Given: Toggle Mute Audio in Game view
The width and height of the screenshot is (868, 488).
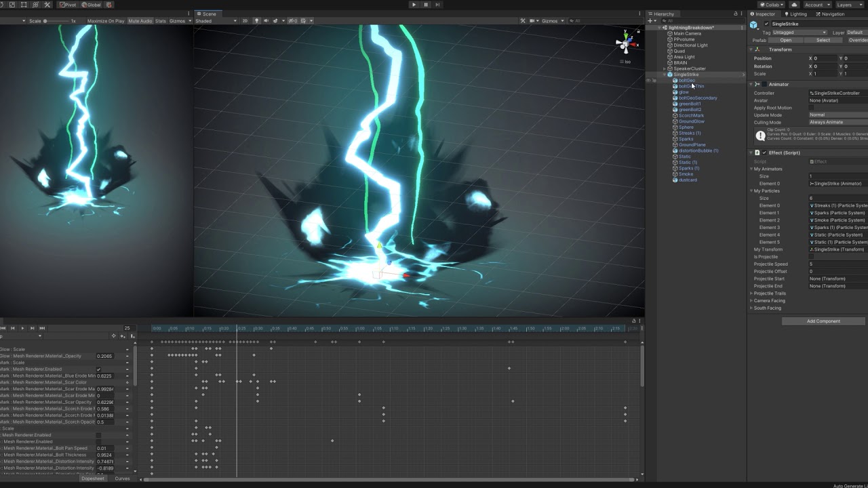Looking at the screenshot, I should (140, 21).
